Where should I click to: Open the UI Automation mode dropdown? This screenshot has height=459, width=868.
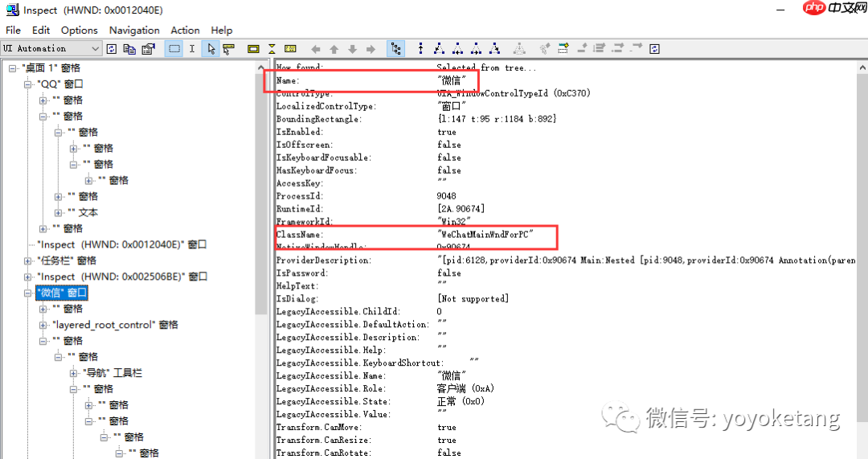[51, 49]
